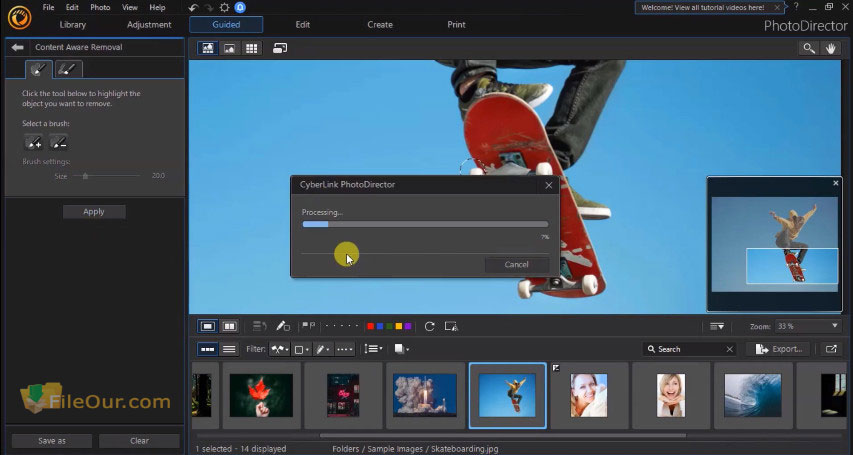The image size is (853, 455).
Task: Select the Guided tab
Action: (x=226, y=24)
